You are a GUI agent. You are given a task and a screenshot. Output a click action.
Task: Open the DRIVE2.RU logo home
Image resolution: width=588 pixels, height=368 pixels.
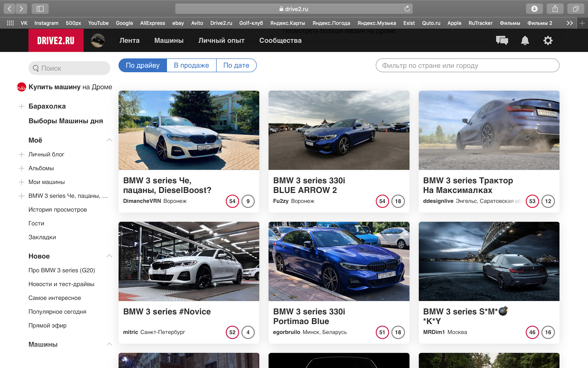pyautogui.click(x=56, y=40)
